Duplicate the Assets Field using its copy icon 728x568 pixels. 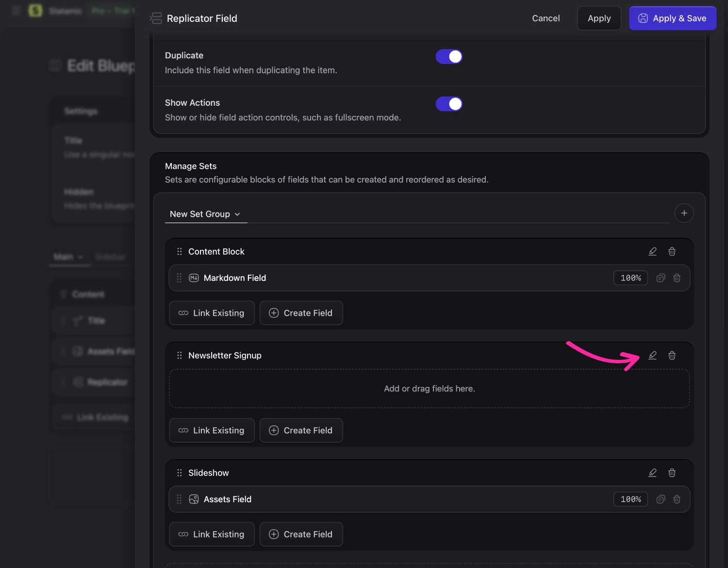660,499
